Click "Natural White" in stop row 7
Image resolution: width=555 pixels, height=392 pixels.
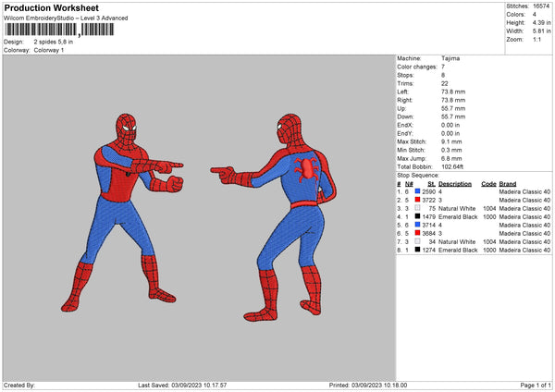tap(457, 241)
